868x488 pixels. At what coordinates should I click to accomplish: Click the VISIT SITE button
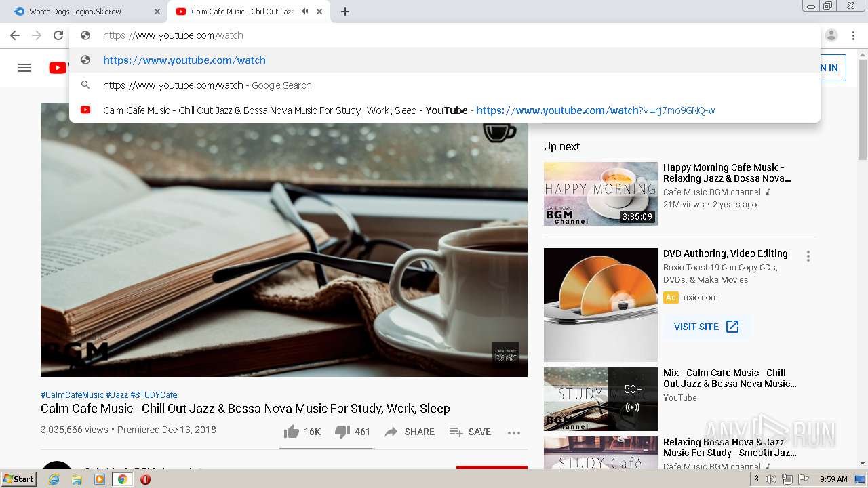(706, 327)
